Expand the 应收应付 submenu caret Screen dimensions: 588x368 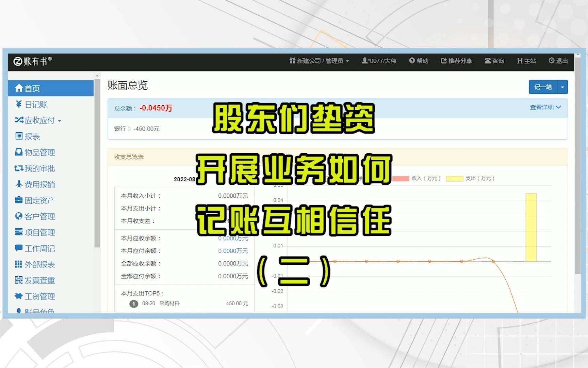[60, 121]
